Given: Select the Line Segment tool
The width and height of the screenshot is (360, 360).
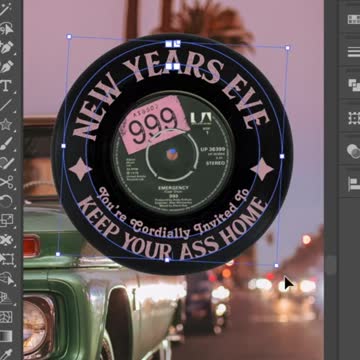Looking at the screenshot, I should (6, 105).
